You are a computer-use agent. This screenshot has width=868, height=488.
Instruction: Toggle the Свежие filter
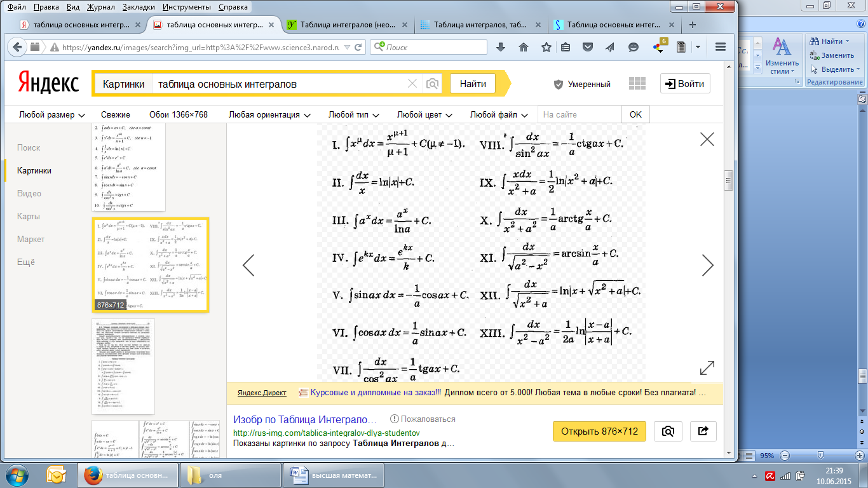click(116, 115)
